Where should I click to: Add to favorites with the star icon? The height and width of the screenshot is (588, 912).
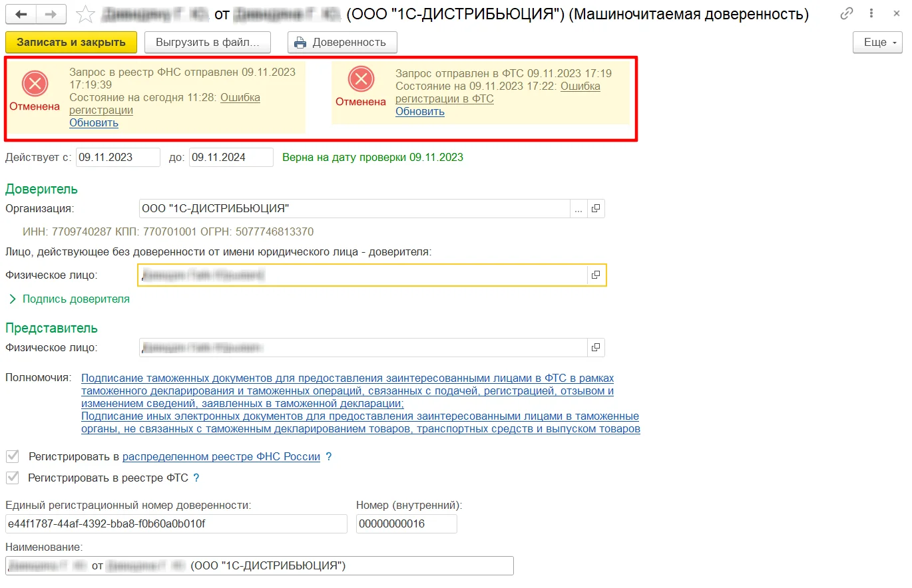pos(85,13)
